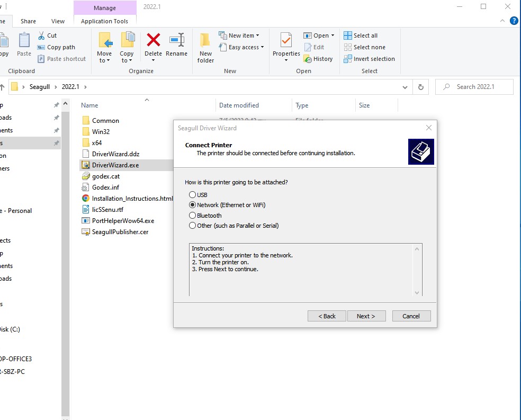The height and width of the screenshot is (420, 521).
Task: Refresh the 2022.1 folder view
Action: point(420,87)
